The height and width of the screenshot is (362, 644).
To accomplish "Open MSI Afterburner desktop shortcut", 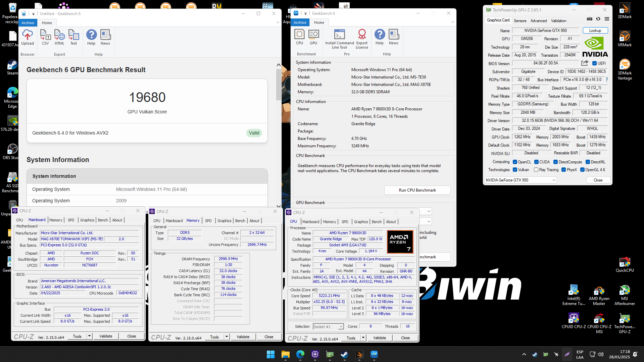I will click(x=625, y=295).
